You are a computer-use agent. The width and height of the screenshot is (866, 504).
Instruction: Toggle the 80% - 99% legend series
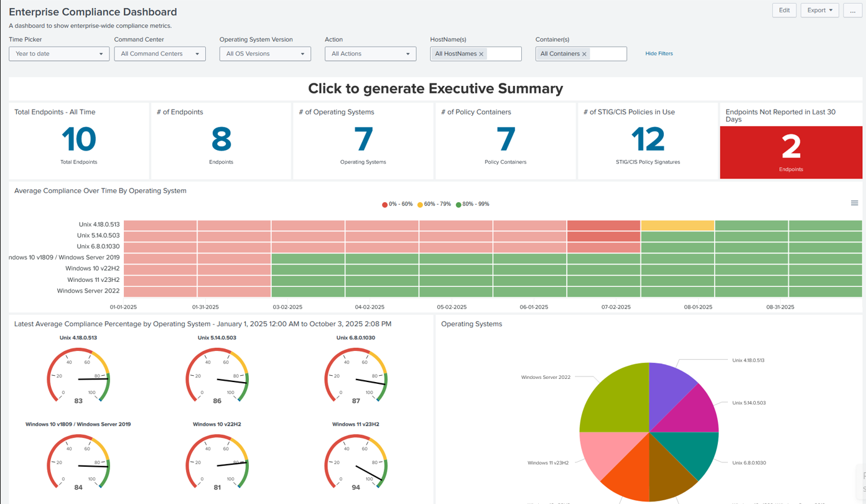click(x=472, y=204)
